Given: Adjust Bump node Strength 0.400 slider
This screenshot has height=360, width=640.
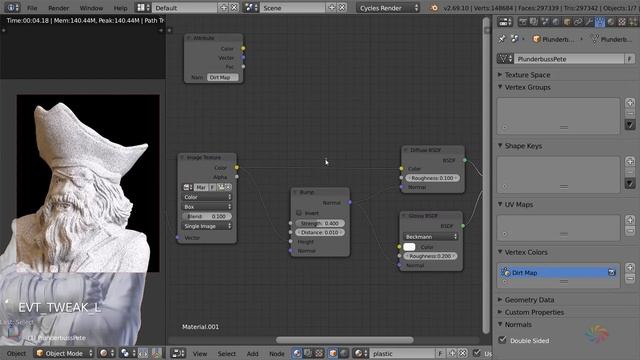Looking at the screenshot, I should 320,223.
